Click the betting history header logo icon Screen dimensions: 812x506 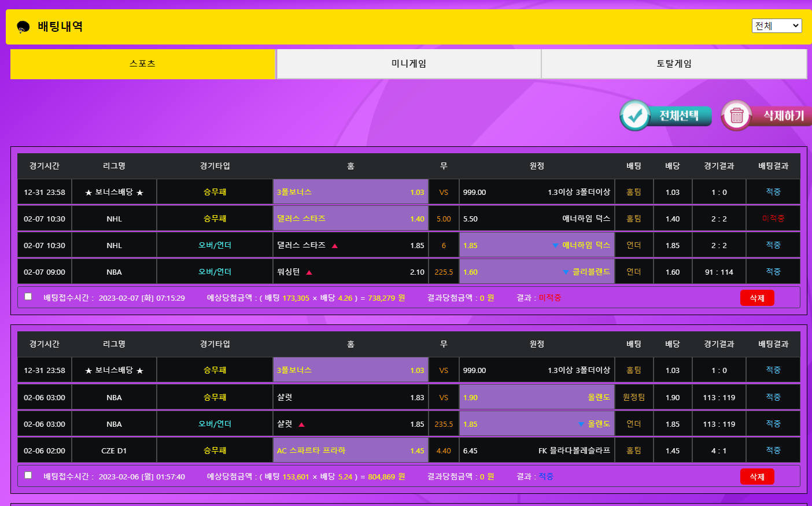[x=23, y=27]
